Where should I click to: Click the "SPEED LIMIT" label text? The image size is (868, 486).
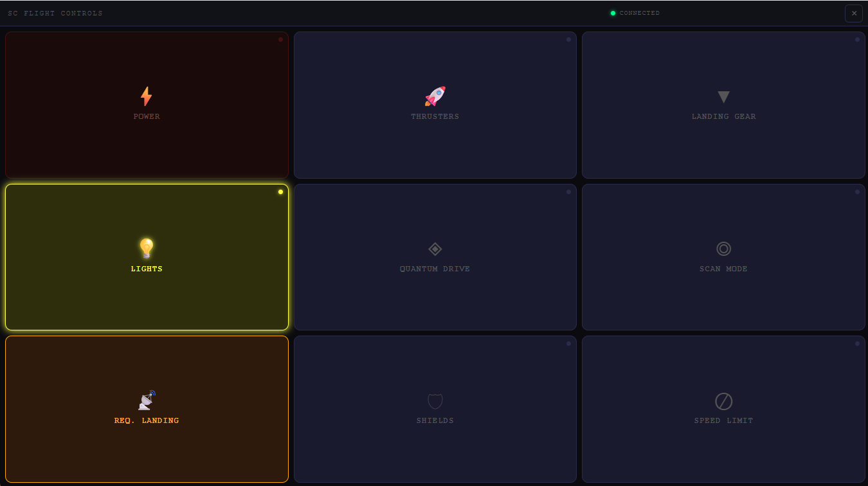point(723,420)
